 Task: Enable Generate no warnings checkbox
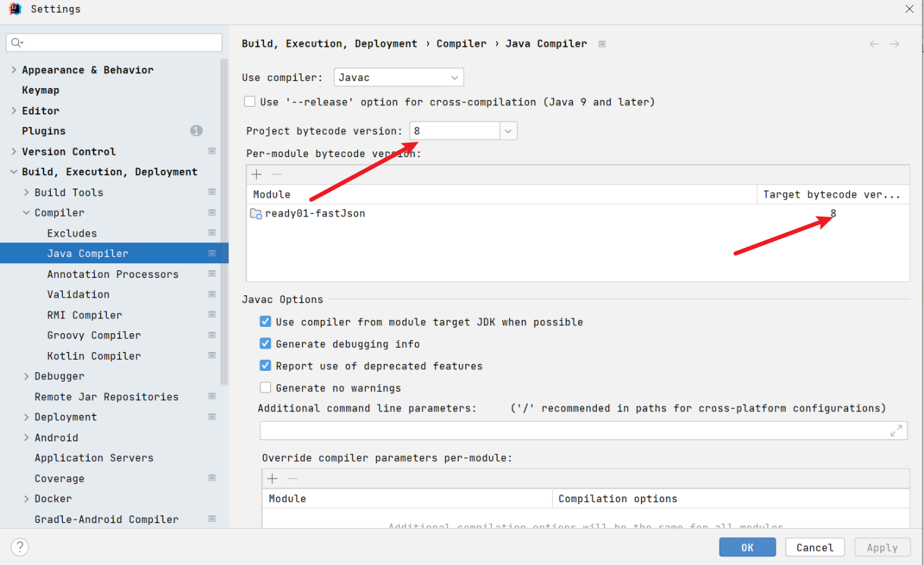[x=265, y=388]
